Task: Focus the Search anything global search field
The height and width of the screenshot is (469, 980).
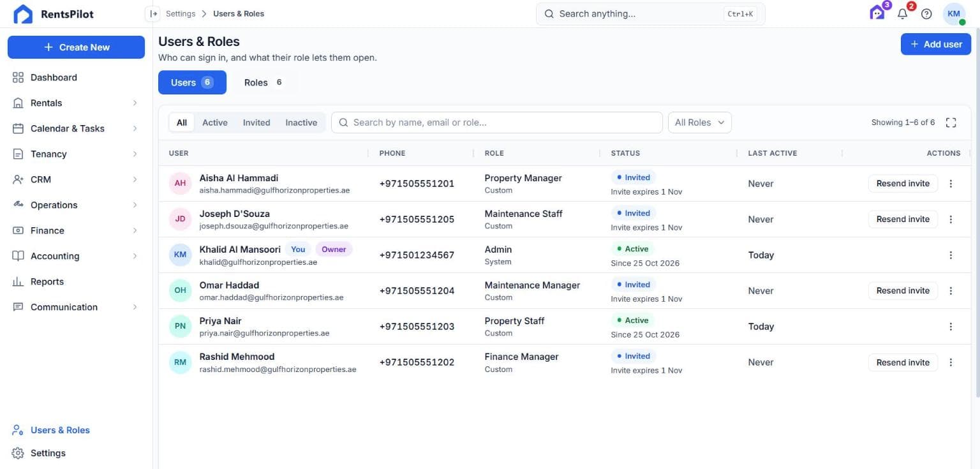Action: [650, 13]
